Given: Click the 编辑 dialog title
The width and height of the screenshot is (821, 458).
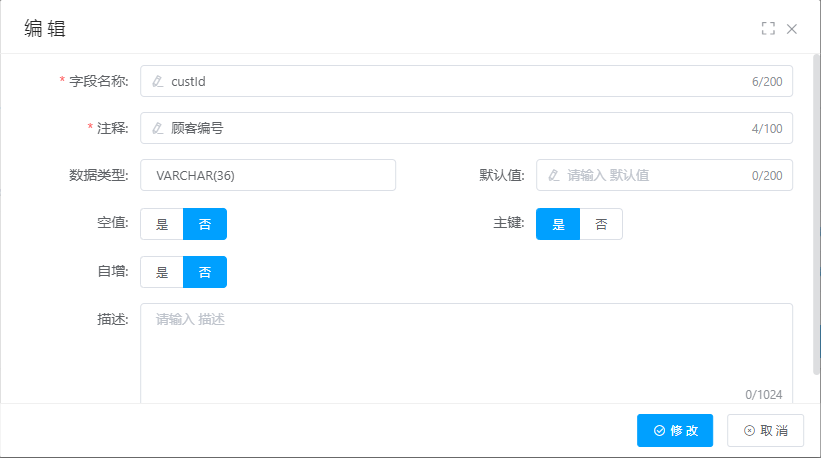Looking at the screenshot, I should click(45, 29).
